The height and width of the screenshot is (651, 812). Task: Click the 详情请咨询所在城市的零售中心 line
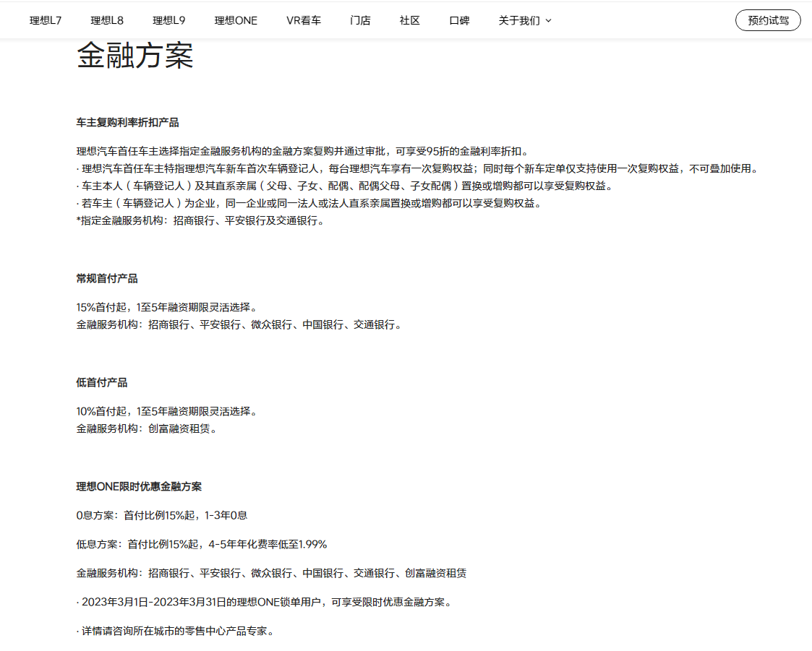click(176, 631)
